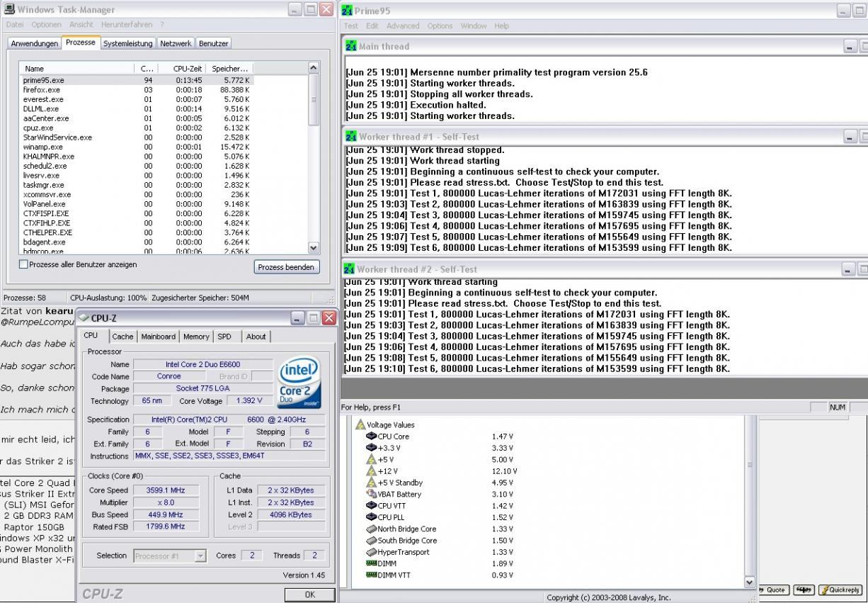Open Cache tab in CPU-Z

click(122, 337)
